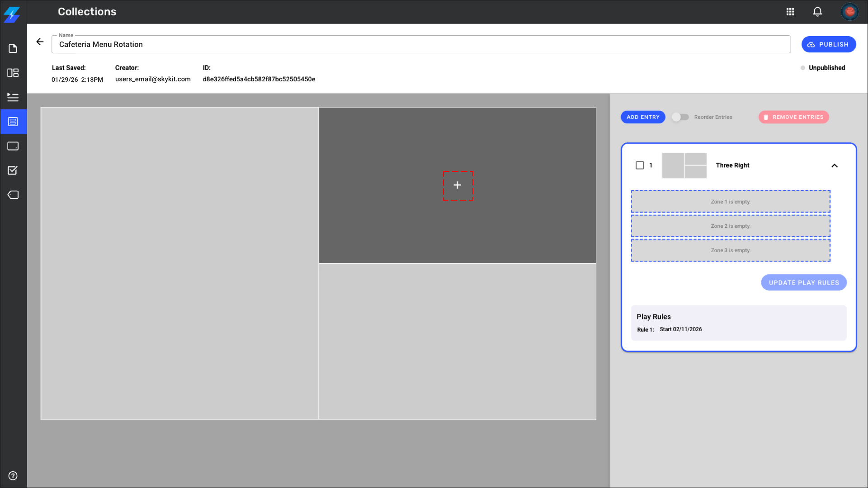
Task: Select the Collections sidebar icon
Action: pos(13,122)
